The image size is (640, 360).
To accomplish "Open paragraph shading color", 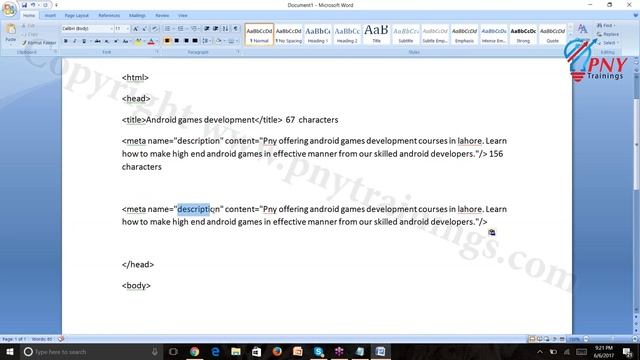I will point(220,41).
